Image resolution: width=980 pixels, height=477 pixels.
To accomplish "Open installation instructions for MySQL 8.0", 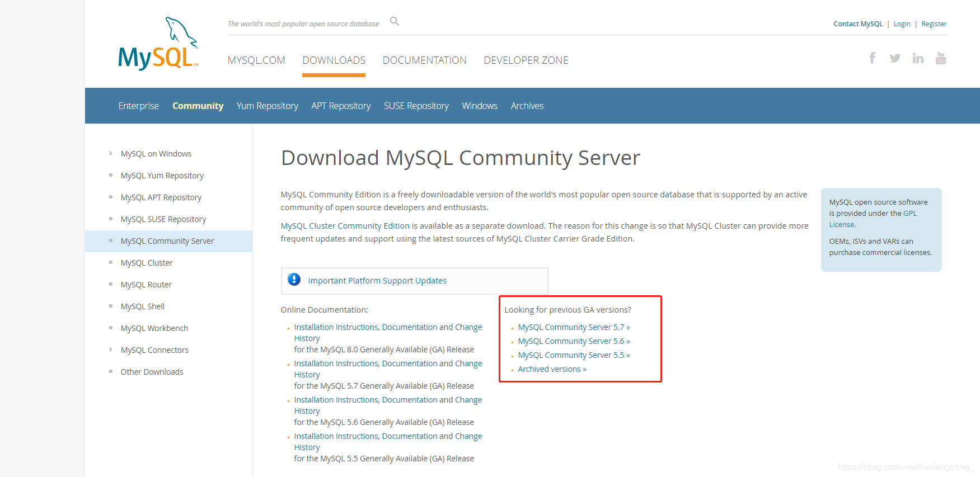I will point(388,333).
